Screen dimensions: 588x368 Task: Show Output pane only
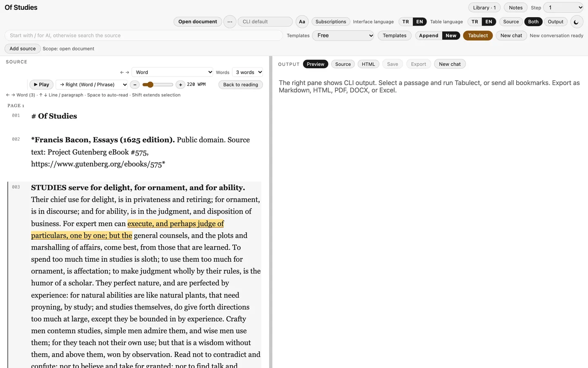coord(555,22)
